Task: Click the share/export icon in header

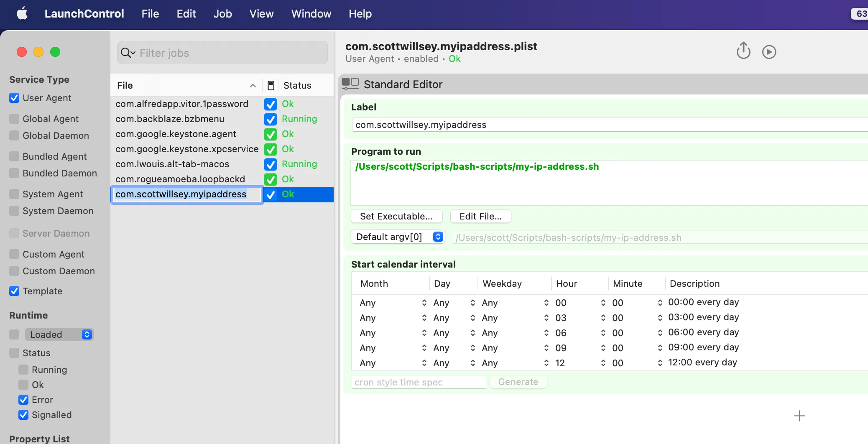Action: click(743, 51)
